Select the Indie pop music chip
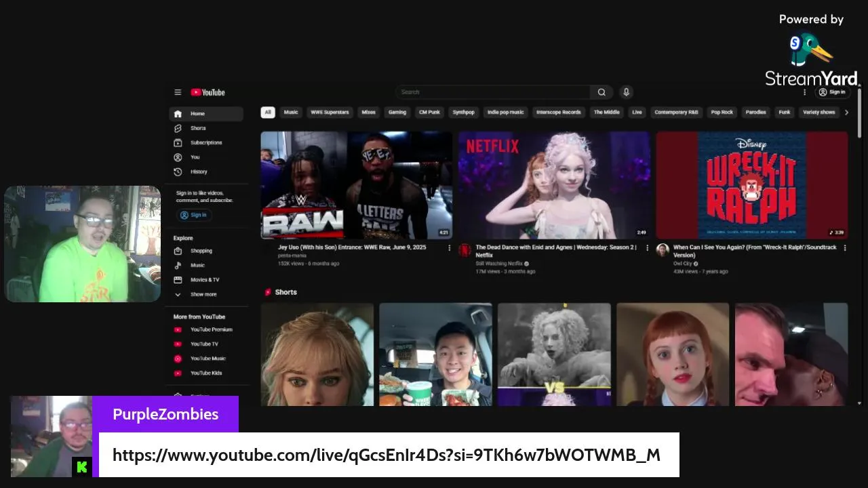868x488 pixels. (x=505, y=113)
